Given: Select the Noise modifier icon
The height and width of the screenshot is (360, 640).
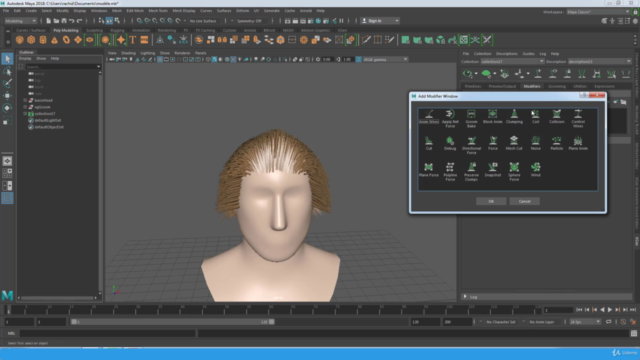Looking at the screenshot, I should click(535, 143).
